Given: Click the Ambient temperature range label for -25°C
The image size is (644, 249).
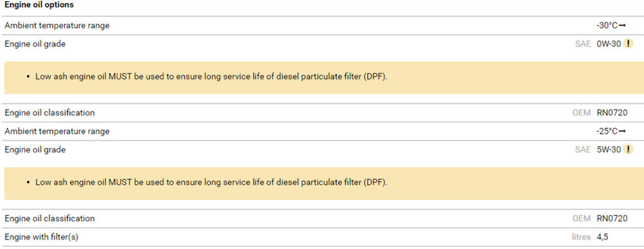Looking at the screenshot, I should pos(57,131).
